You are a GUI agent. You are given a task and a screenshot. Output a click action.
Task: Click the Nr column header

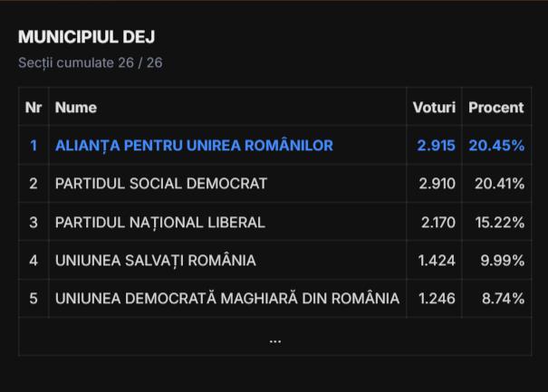pos(34,107)
